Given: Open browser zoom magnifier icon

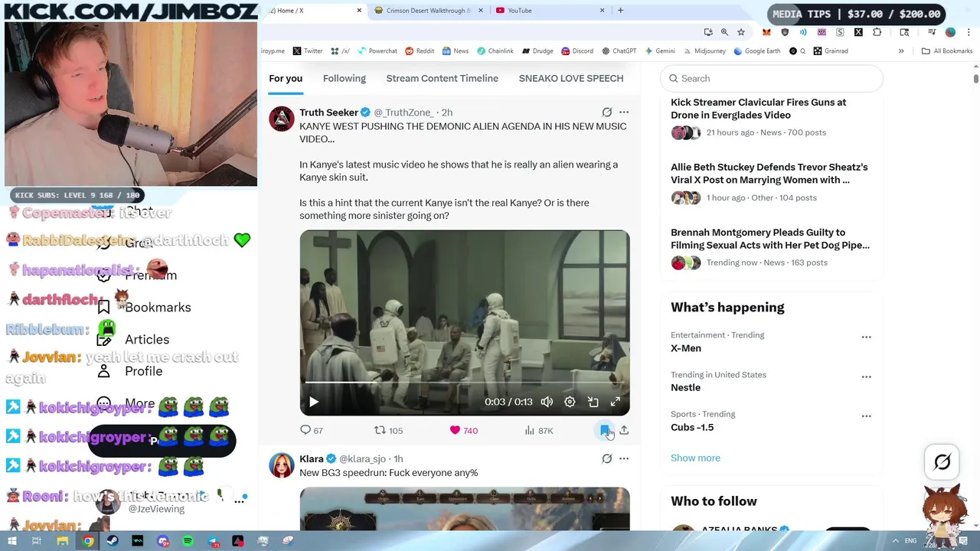Looking at the screenshot, I should (x=724, y=32).
